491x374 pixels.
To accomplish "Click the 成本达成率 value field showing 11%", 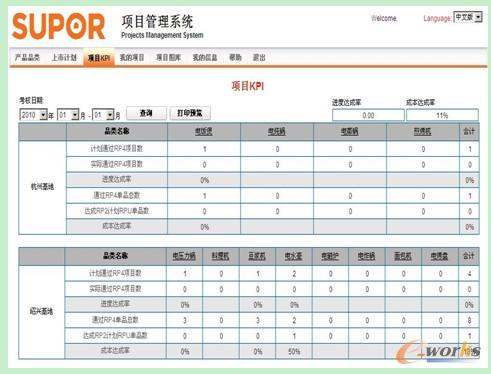I will coord(442,115).
